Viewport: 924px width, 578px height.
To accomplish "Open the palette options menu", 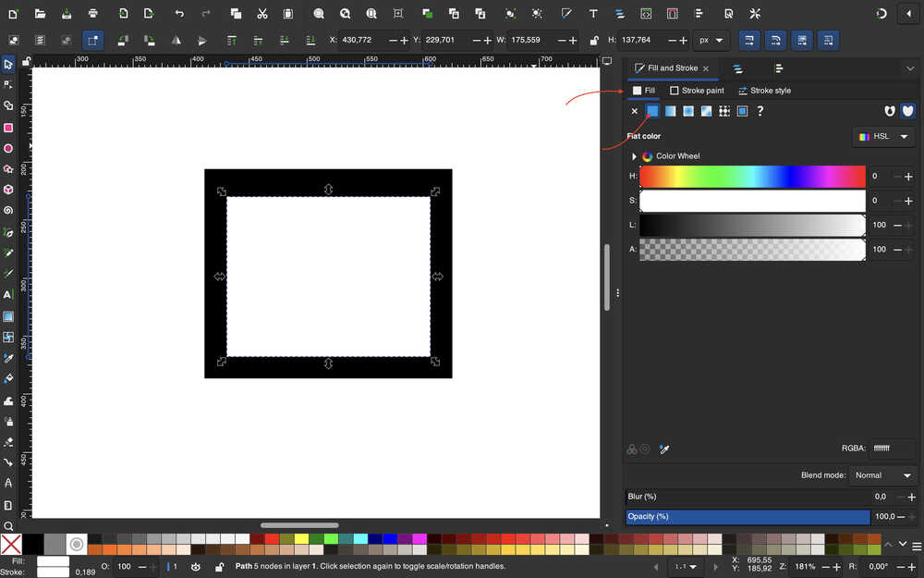I will [x=917, y=546].
